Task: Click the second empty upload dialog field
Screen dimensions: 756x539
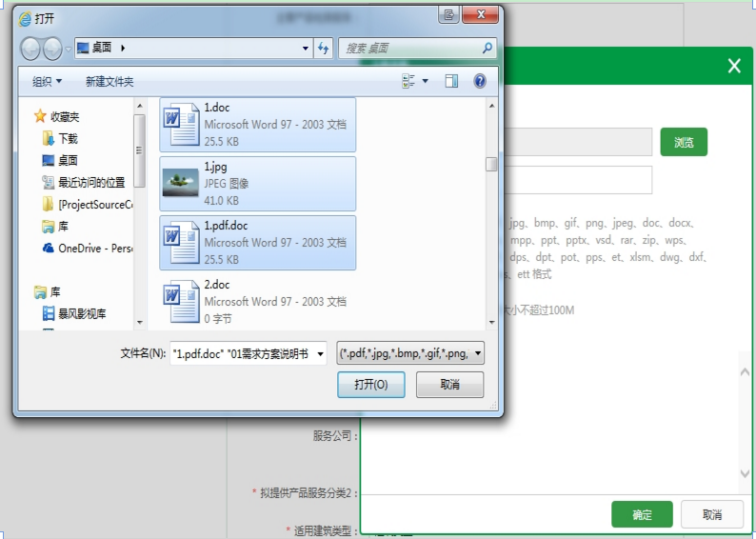Action: coord(578,180)
